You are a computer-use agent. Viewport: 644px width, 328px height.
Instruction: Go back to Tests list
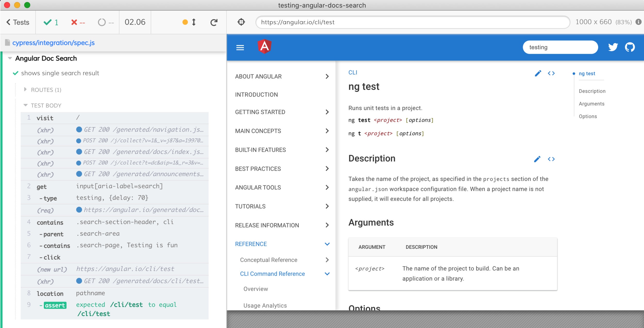point(18,22)
